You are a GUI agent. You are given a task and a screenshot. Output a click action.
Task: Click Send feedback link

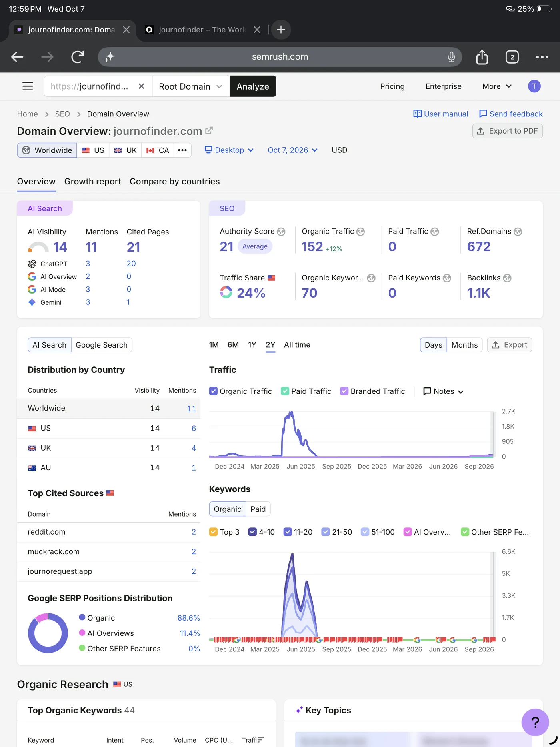(511, 114)
